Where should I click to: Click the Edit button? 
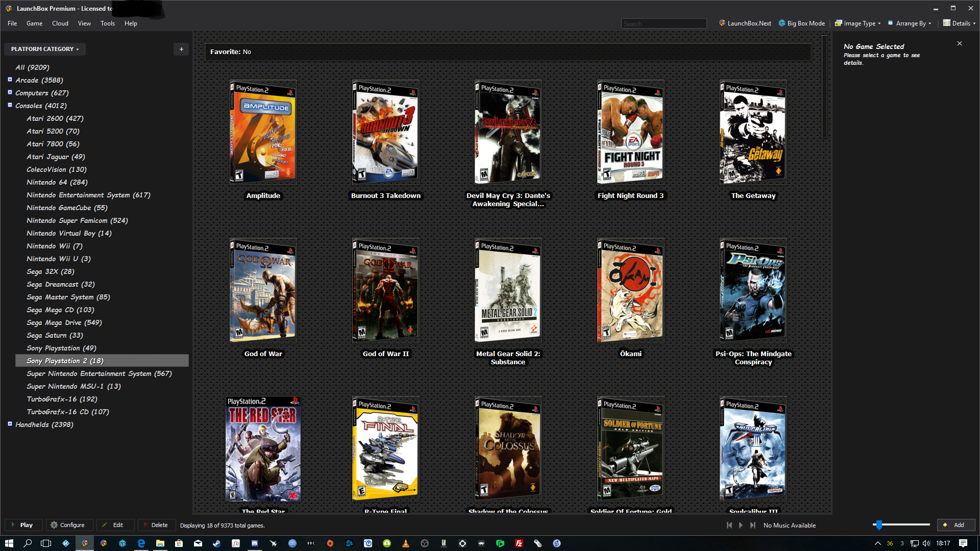pos(115,525)
